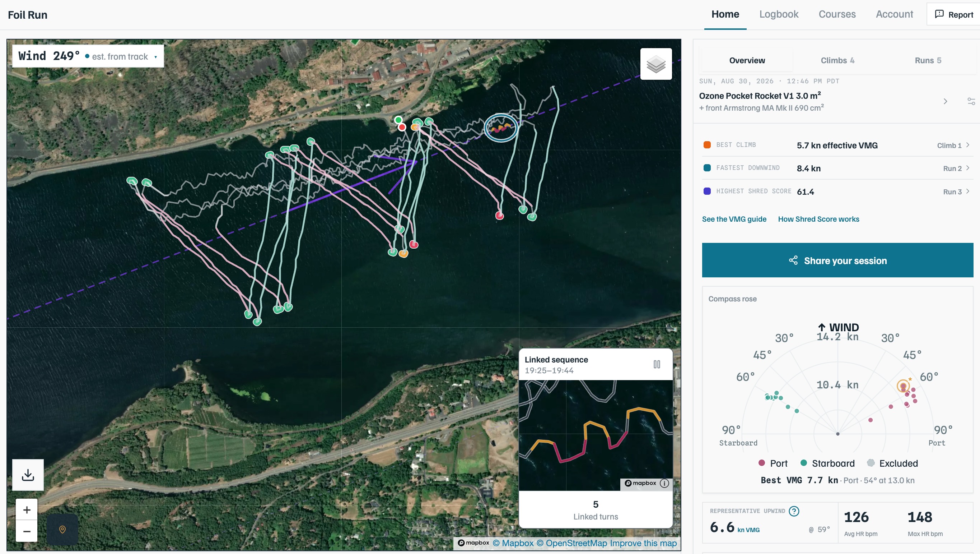The image size is (980, 554).
Task: Open Improve this map link
Action: 643,543
